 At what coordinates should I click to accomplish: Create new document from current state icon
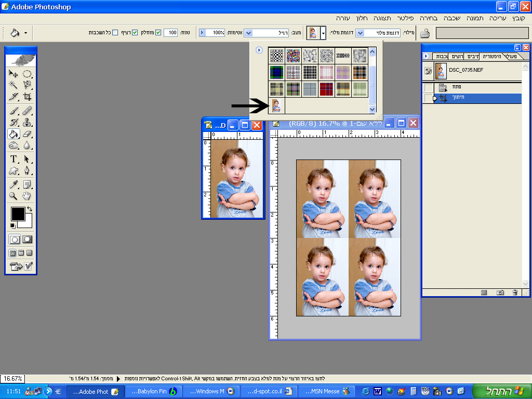484,292
